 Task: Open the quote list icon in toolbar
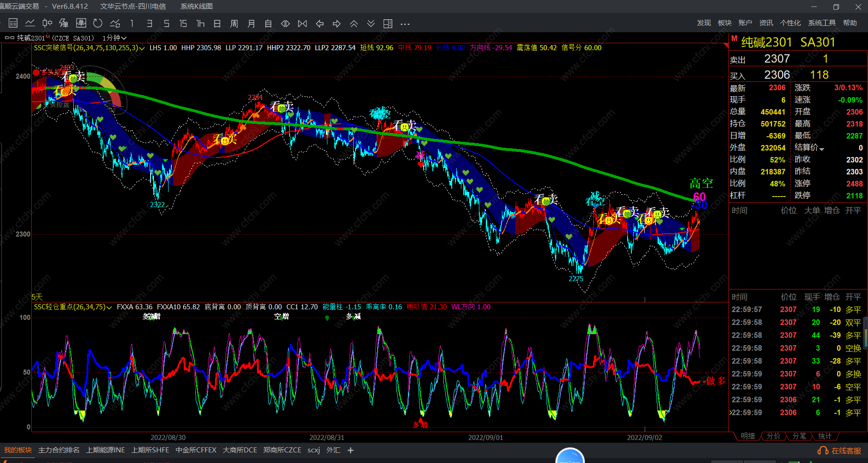click(x=13, y=23)
